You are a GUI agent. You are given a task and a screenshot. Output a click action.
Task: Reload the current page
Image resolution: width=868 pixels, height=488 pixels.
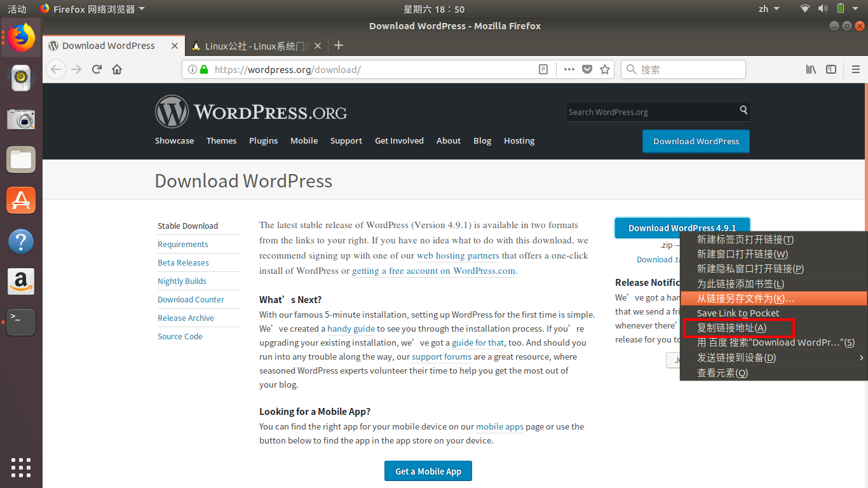(x=97, y=69)
